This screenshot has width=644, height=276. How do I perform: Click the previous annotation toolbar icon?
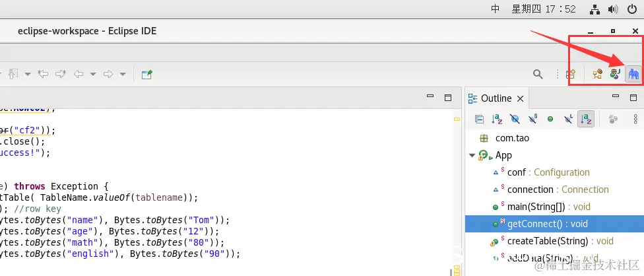[13, 75]
